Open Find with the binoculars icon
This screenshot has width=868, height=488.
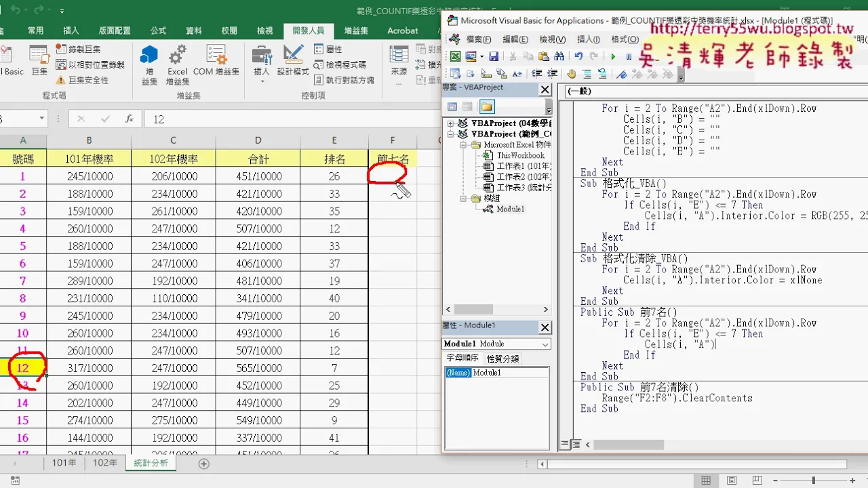[x=559, y=56]
